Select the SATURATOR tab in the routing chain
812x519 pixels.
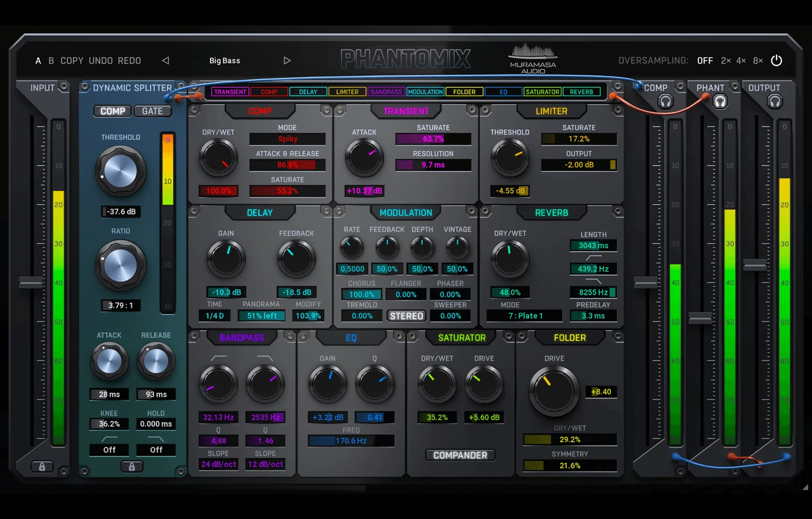(542, 92)
